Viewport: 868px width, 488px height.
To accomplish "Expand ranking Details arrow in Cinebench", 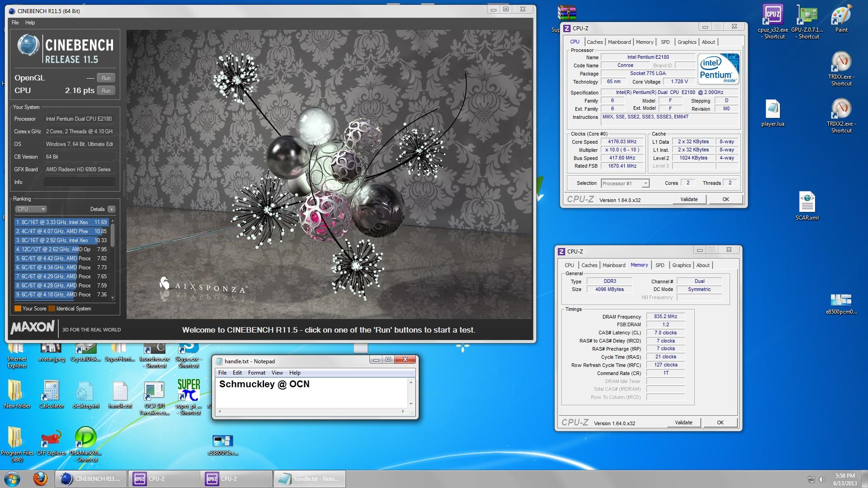I will click(112, 209).
